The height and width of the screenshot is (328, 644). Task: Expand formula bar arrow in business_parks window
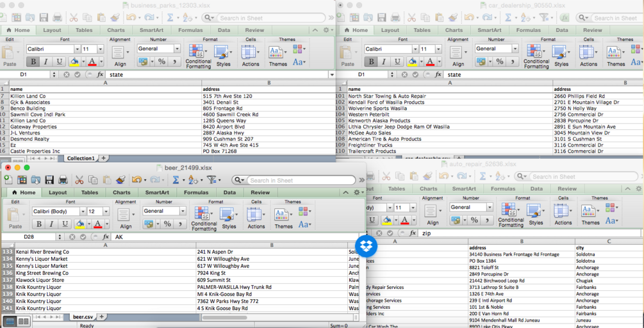coord(331,75)
